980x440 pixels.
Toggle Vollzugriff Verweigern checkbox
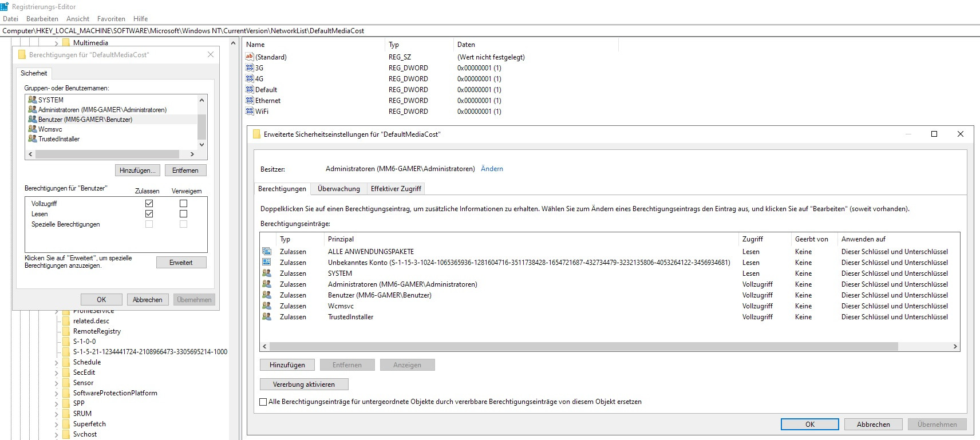coord(183,203)
